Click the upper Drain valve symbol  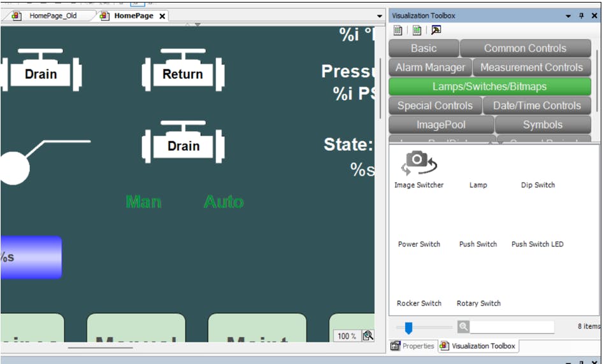pos(41,70)
